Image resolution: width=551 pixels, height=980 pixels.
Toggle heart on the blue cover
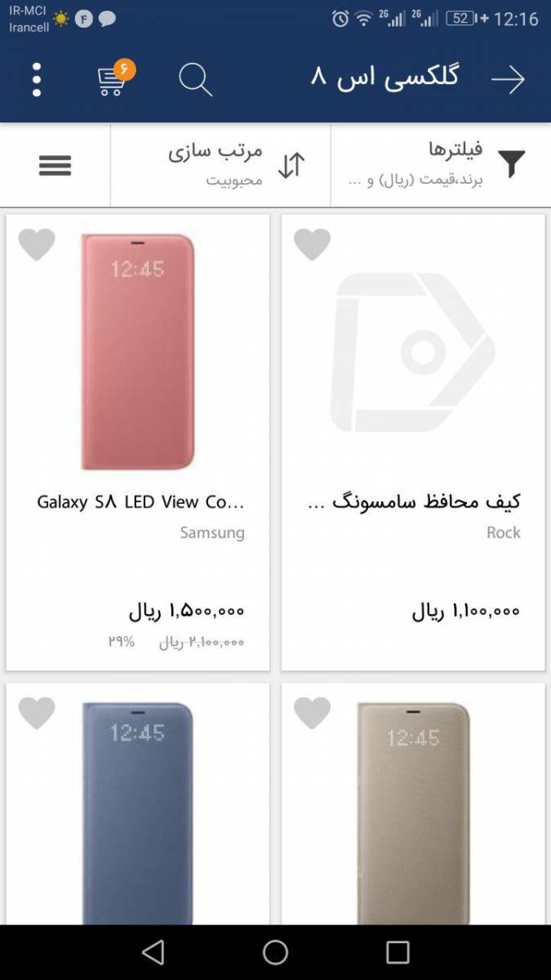37,713
